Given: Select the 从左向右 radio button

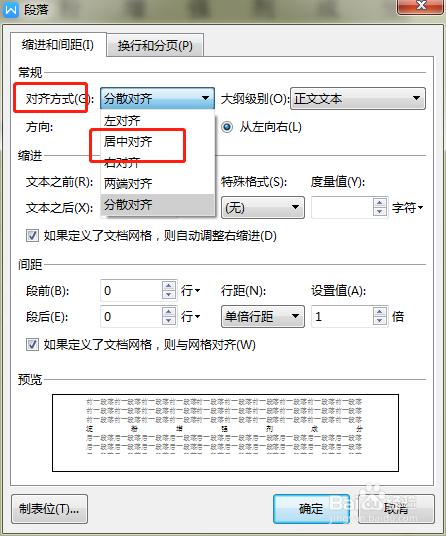Looking at the screenshot, I should [227, 127].
